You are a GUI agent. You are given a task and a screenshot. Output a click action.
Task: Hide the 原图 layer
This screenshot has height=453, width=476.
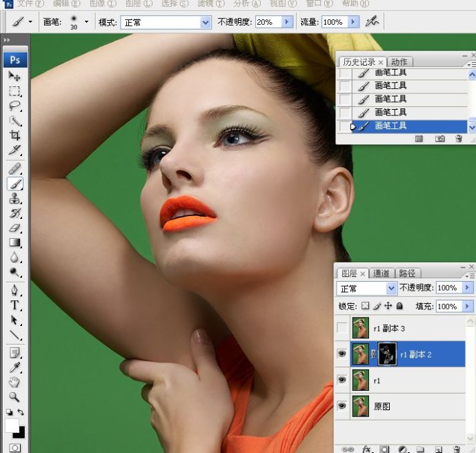(342, 406)
